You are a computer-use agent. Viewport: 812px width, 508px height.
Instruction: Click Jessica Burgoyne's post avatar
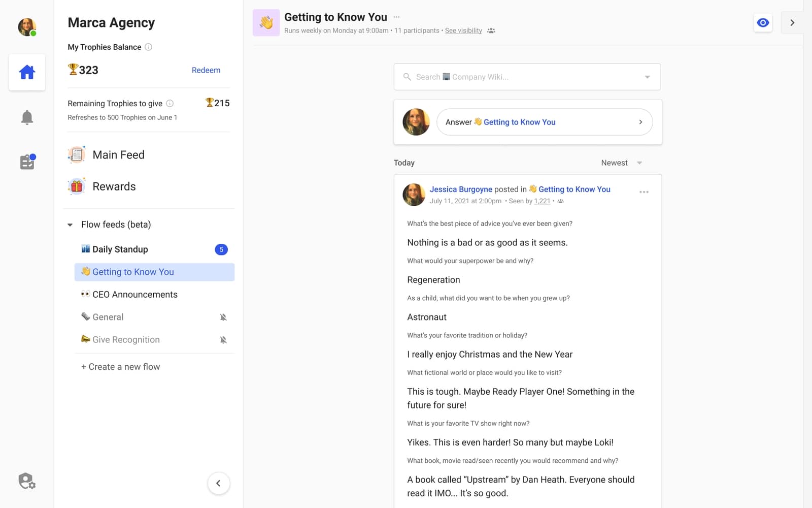click(414, 195)
